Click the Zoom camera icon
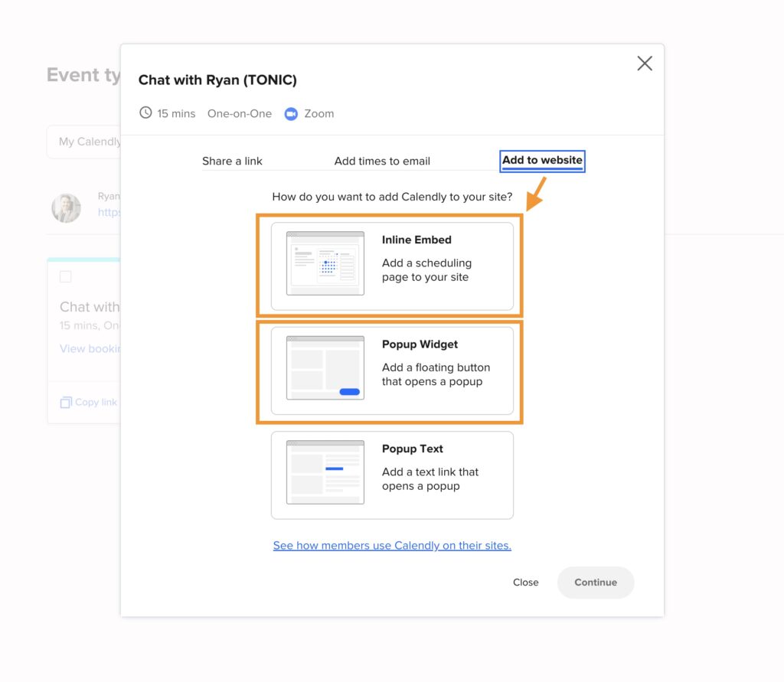This screenshot has width=784, height=682. [291, 114]
